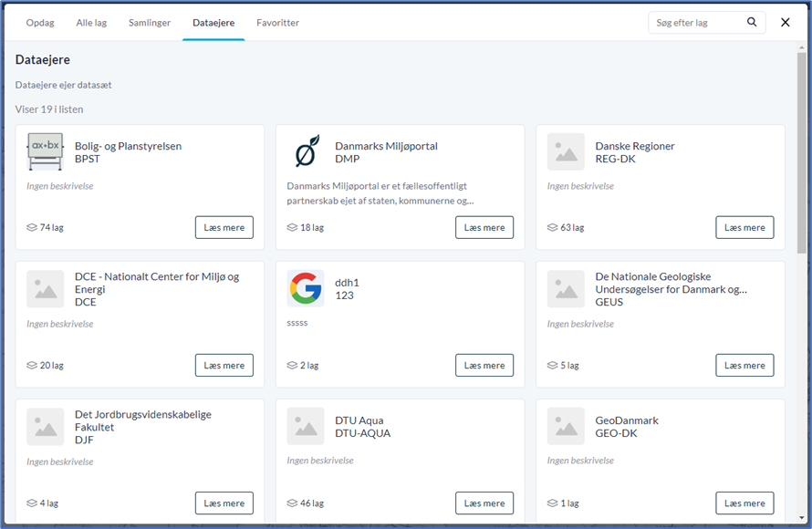
Task: Click the layers icon beside 2 lag
Action: pos(292,365)
